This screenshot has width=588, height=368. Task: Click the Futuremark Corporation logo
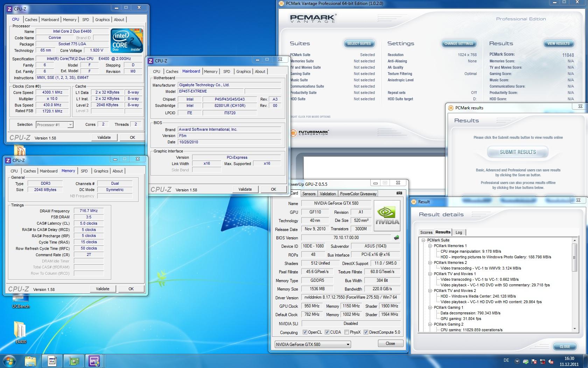coord(310,133)
